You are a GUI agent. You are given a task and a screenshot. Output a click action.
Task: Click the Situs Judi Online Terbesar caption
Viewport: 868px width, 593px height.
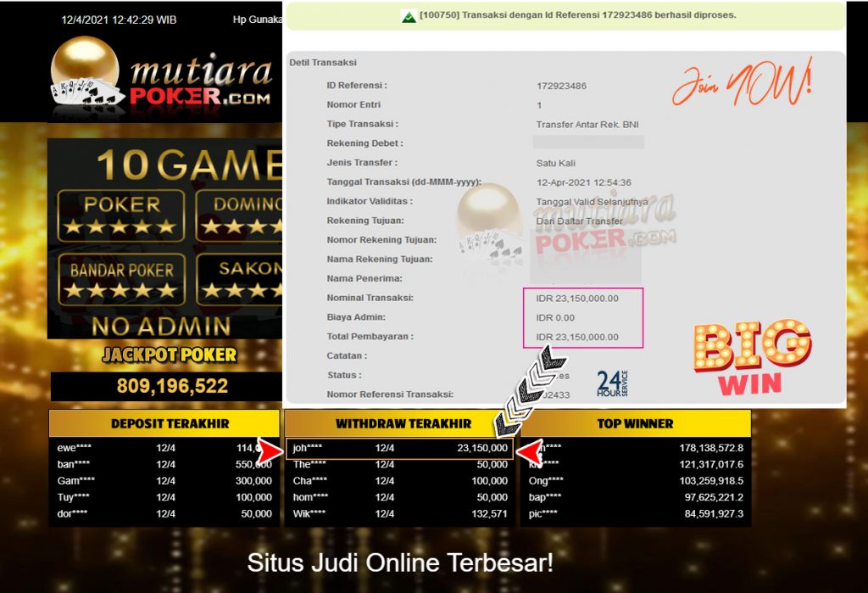coord(400,563)
